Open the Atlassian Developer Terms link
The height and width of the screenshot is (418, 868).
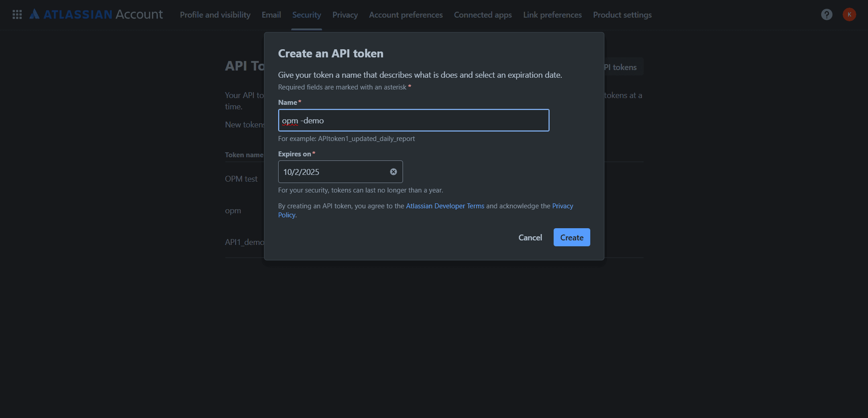(445, 206)
